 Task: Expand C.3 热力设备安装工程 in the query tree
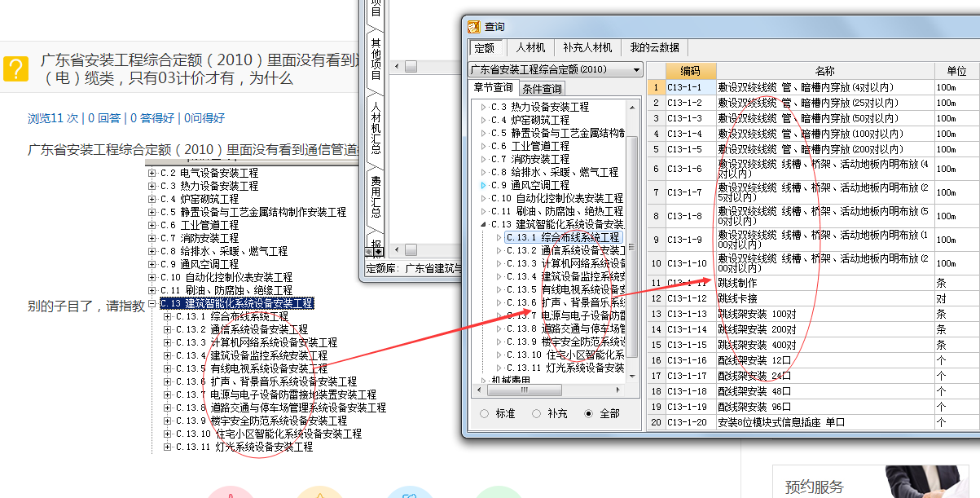483,107
